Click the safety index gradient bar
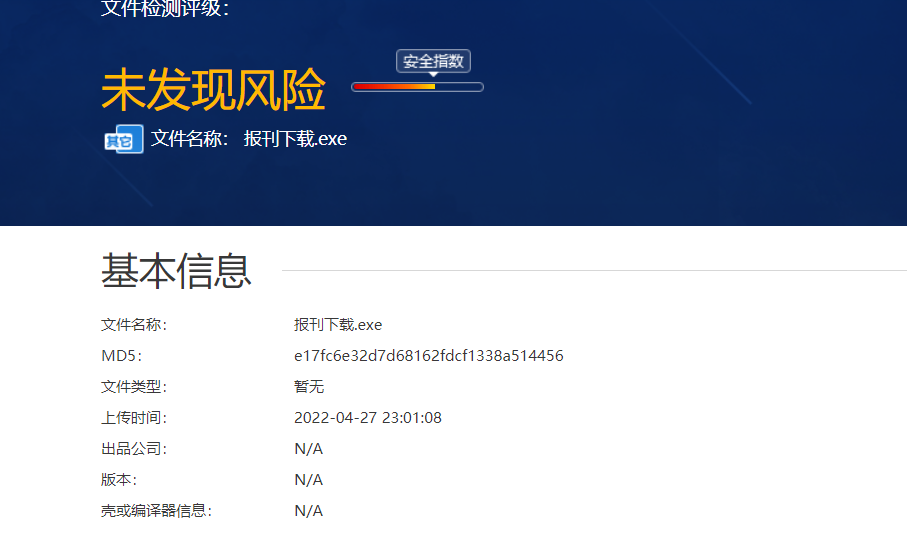The image size is (907, 547). [x=417, y=87]
